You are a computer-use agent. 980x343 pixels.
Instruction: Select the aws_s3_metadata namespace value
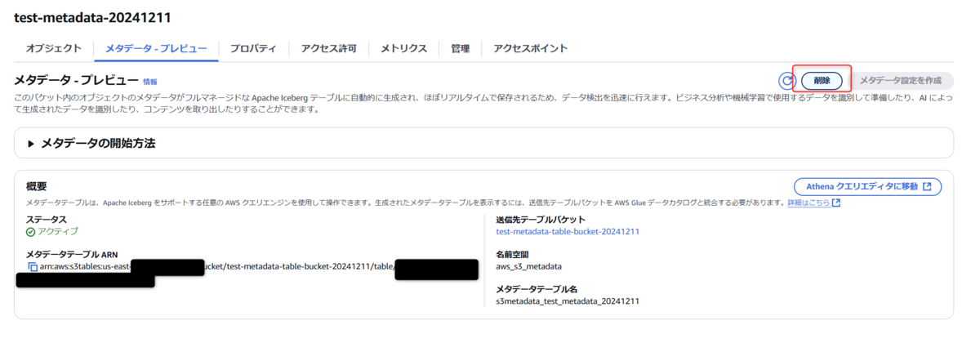528,266
